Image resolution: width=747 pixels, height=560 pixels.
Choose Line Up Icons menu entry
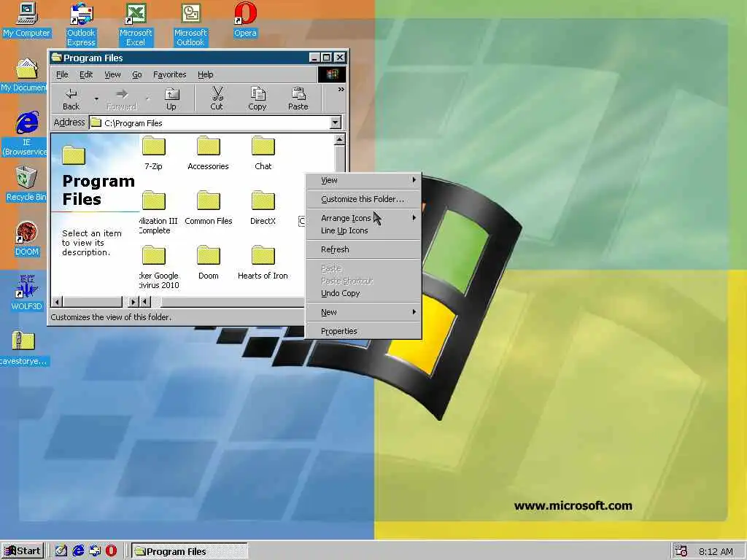[363, 230]
